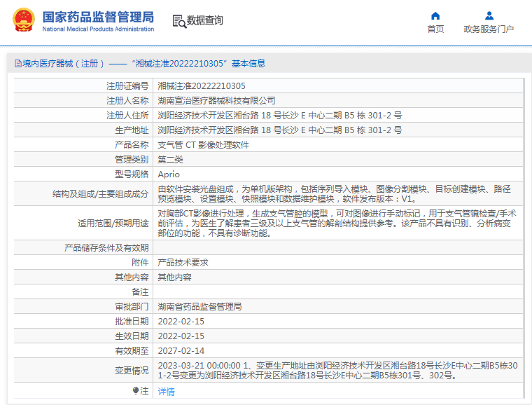Click expiry date 2027-02-14
532x405 pixels.
(x=181, y=350)
